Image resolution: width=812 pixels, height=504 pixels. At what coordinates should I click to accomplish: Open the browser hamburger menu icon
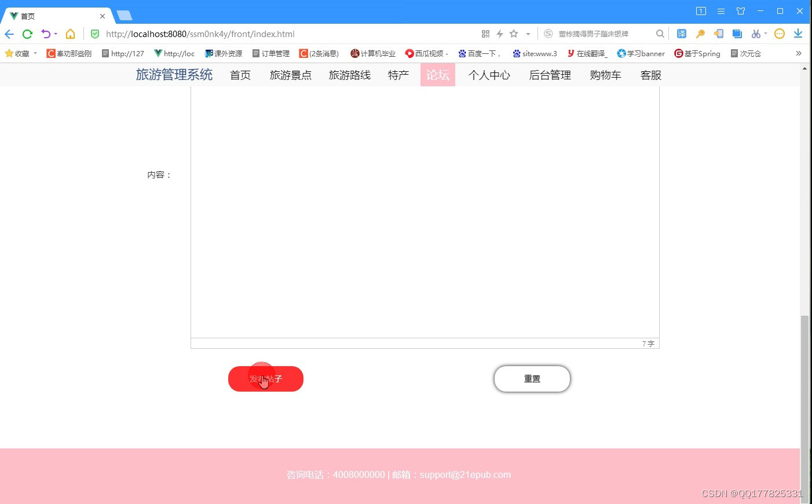[x=721, y=11]
